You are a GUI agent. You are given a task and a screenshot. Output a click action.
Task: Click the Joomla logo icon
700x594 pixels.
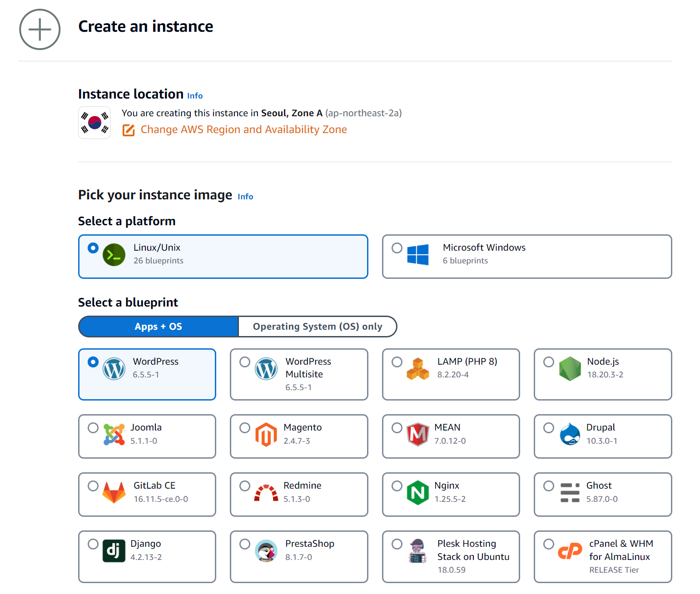[114, 435]
